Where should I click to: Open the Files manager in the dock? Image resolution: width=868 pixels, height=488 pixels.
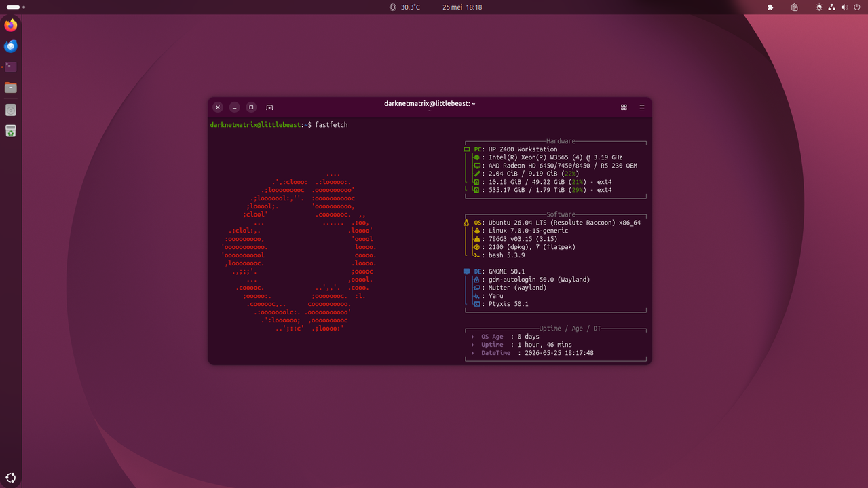tap(11, 88)
